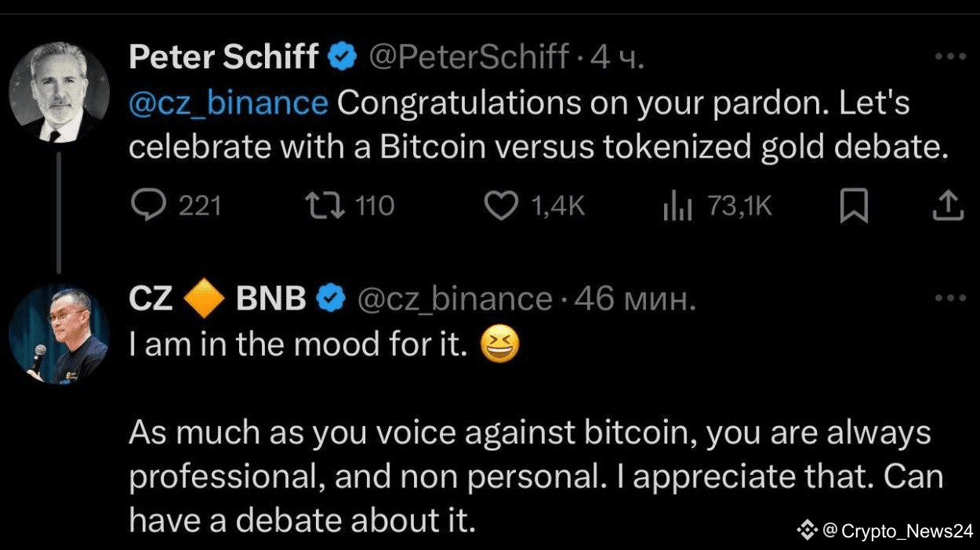Screen dimensions: 980x550
Task: Open the 46 мин. timestamp
Action: 635,299
